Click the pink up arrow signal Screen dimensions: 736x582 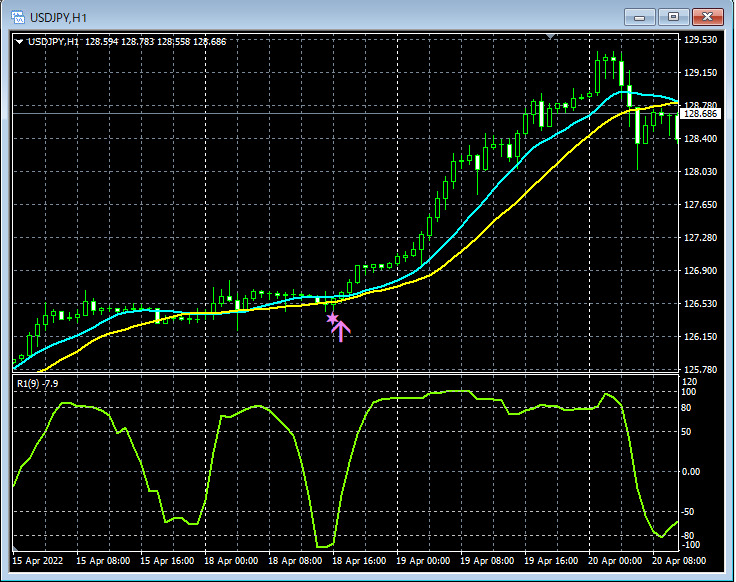341,331
